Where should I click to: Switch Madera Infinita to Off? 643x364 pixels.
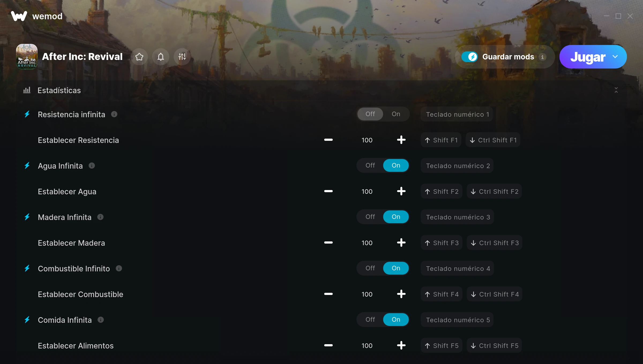coord(370,217)
